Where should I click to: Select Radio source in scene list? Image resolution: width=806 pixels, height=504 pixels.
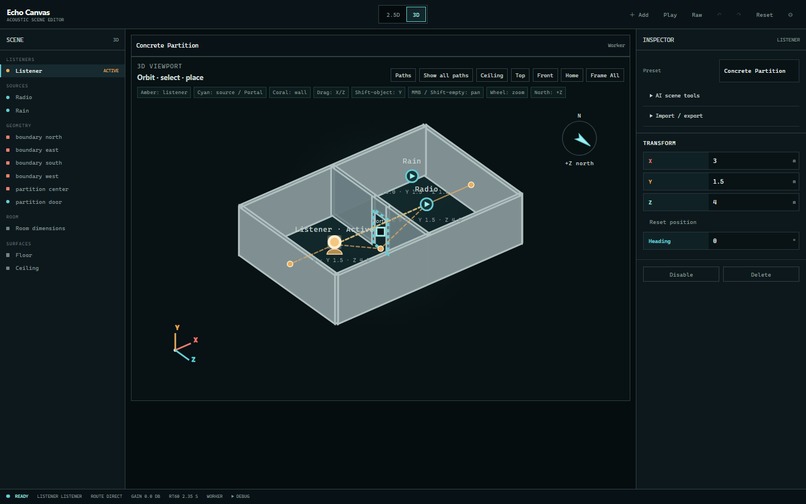click(x=62, y=97)
